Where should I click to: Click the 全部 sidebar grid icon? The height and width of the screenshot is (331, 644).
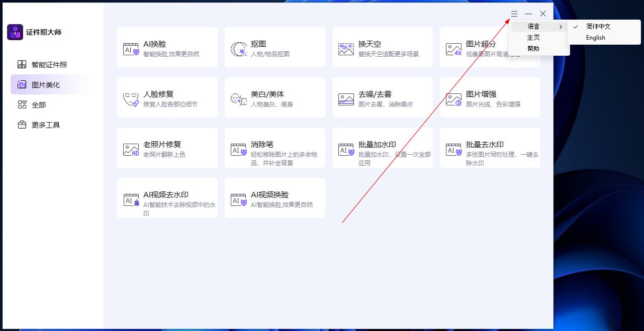tap(22, 104)
